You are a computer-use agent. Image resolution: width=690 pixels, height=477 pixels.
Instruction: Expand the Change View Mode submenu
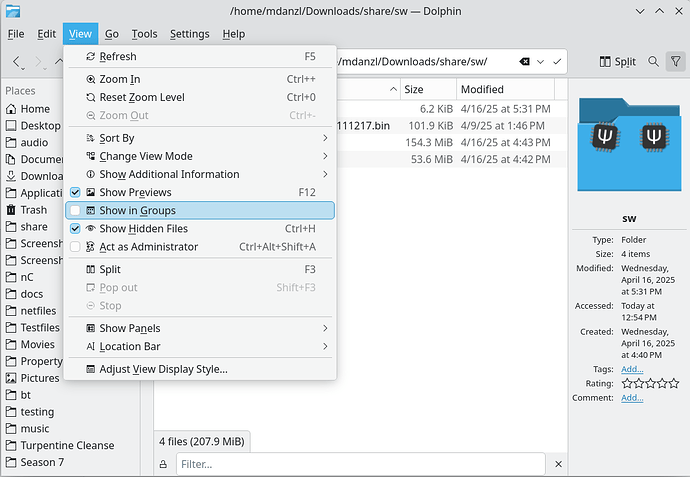point(200,156)
